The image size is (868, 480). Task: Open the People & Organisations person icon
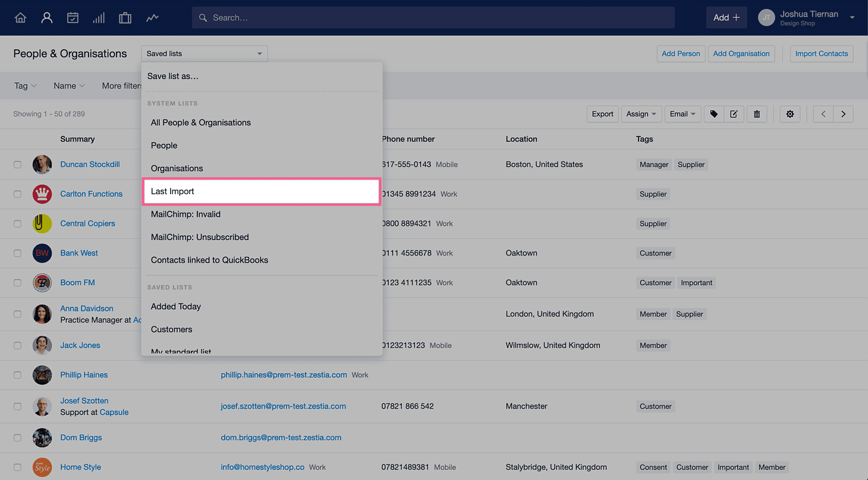coord(46,18)
